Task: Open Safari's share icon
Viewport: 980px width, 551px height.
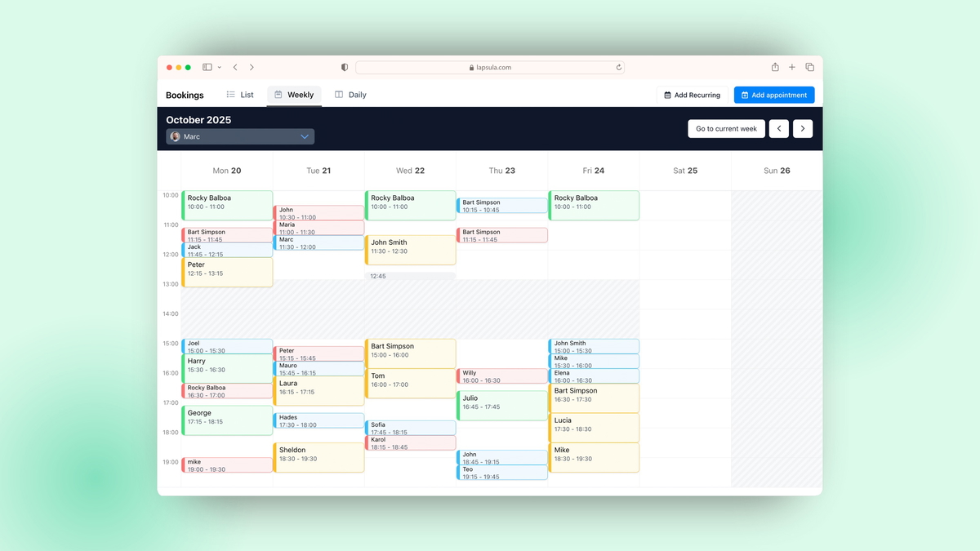Action: click(x=774, y=67)
